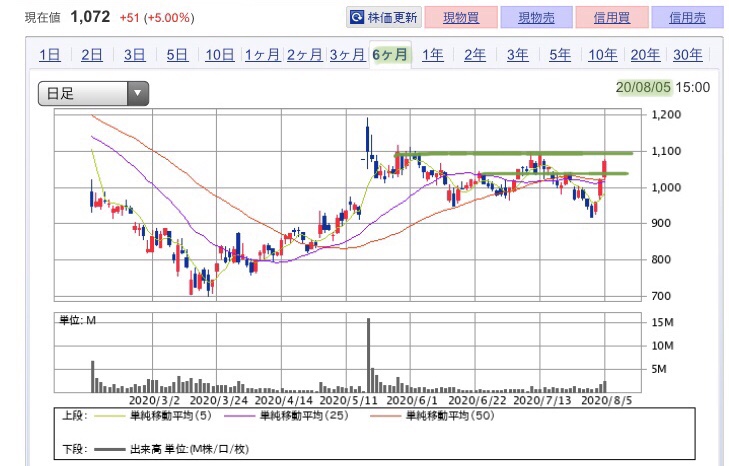This screenshot has height=466, width=729.
Task: Click the 信用買 button
Action: click(612, 18)
